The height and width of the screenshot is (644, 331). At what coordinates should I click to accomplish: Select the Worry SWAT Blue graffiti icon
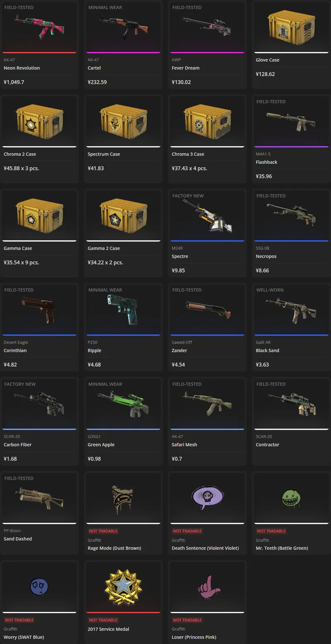click(39, 587)
